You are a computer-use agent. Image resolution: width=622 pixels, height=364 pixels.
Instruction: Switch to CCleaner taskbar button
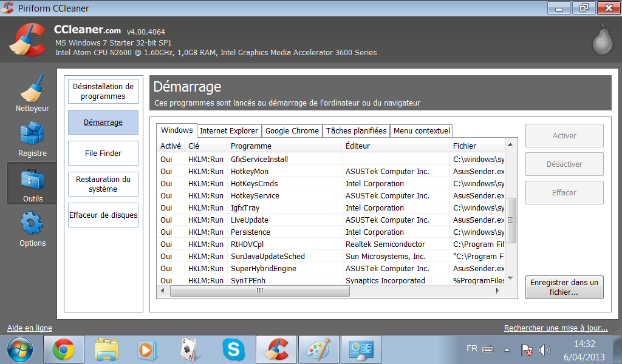[x=276, y=349]
